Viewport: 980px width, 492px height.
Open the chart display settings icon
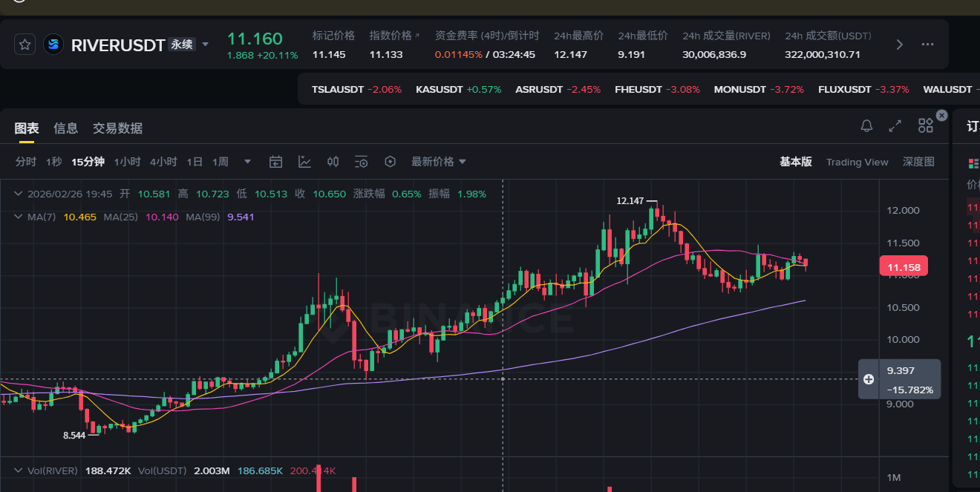[x=362, y=162]
